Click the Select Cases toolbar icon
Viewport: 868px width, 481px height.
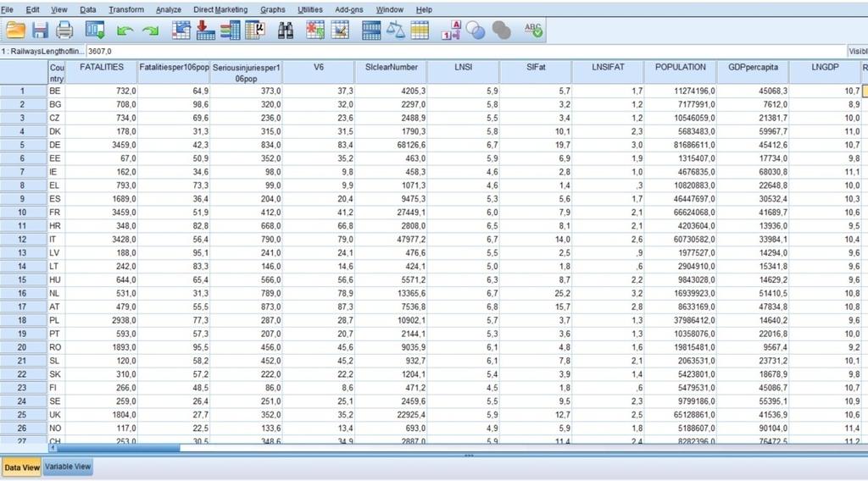point(420,30)
